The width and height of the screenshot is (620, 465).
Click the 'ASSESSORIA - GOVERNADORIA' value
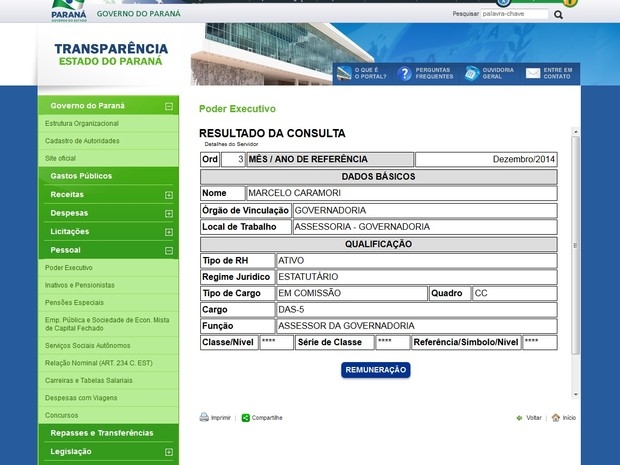pyautogui.click(x=362, y=227)
